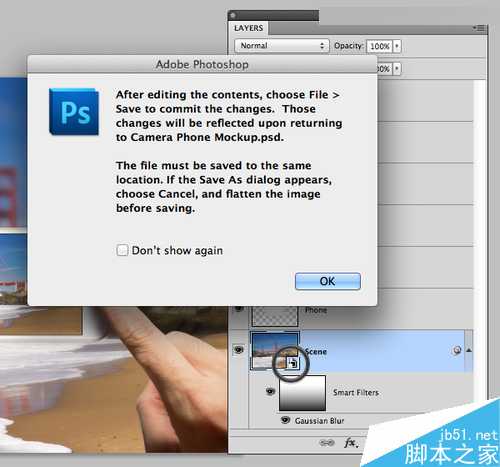
Task: Select the Gaussian Blur filter entry
Action: [319, 421]
